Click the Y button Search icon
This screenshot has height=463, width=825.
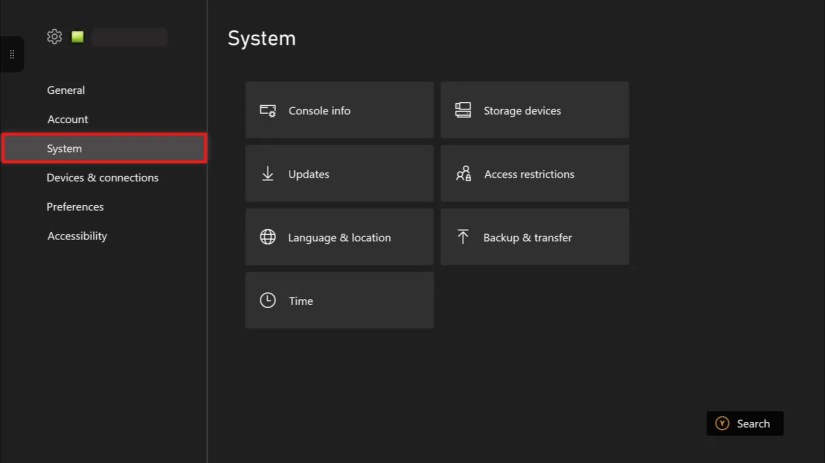(722, 423)
